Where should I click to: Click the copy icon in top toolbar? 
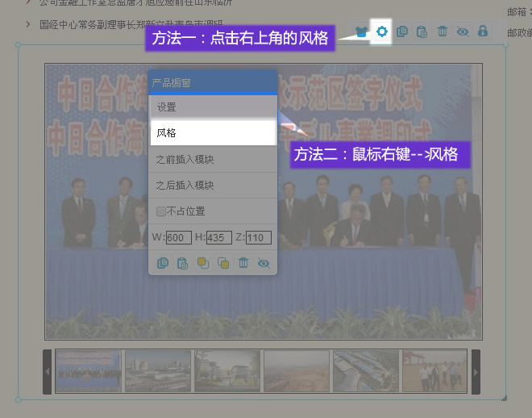coord(402,32)
